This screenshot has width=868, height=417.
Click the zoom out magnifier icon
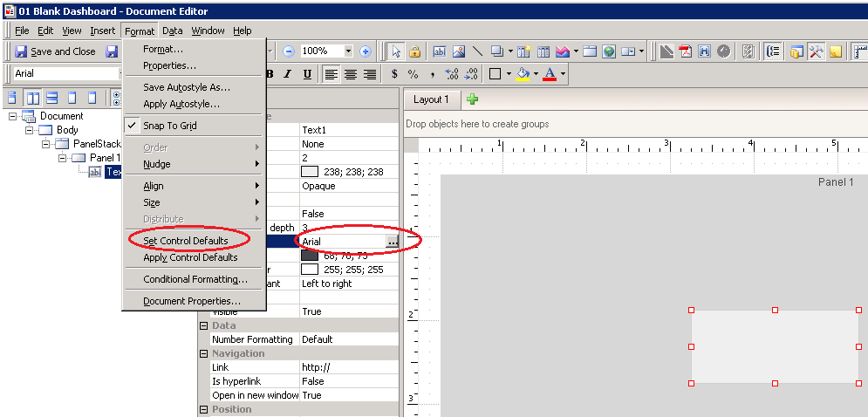[288, 51]
